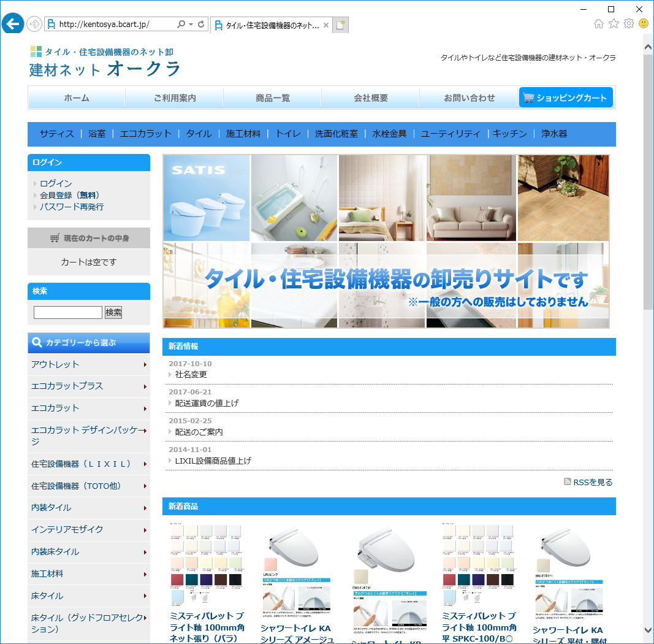Open the ご利用案内 navigation tab

tap(175, 98)
